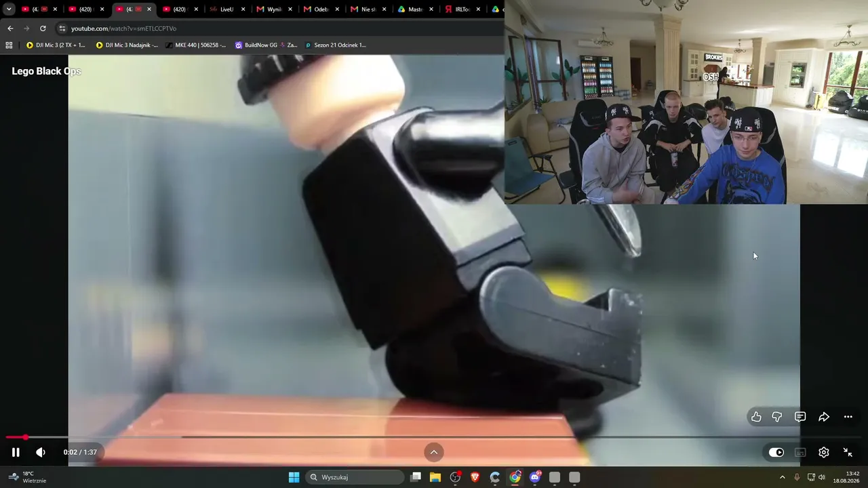Show hidden system tray icons
868x488 pixels.
pos(782,477)
